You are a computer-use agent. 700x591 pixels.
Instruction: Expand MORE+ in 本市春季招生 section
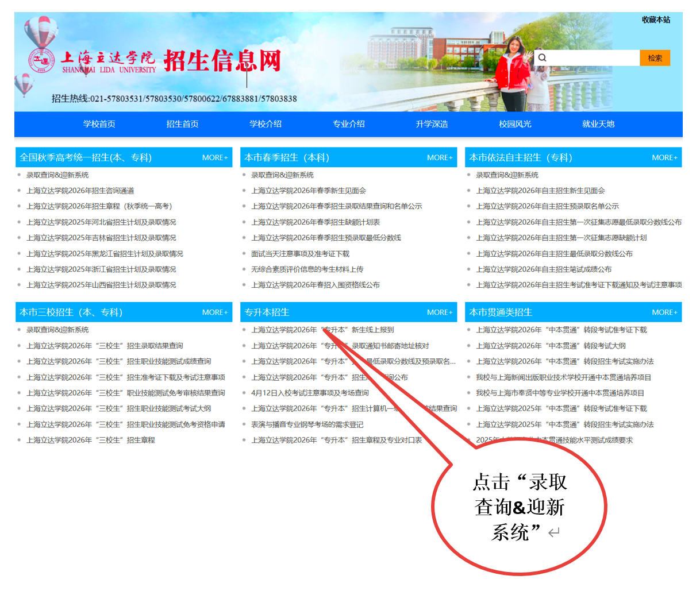pos(440,157)
